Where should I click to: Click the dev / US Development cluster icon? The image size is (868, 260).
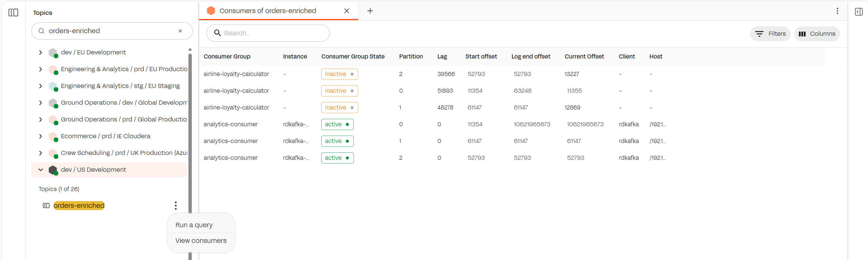pos(53,170)
